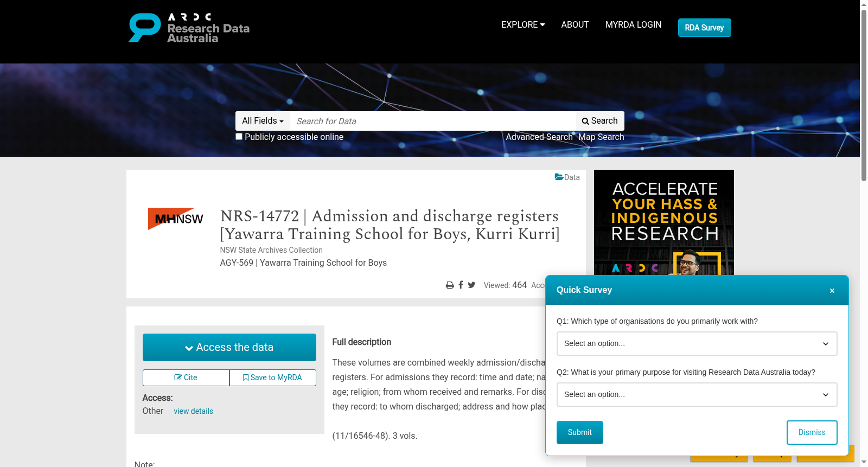Open AGY-569 Yawarra Training School link

point(303,263)
